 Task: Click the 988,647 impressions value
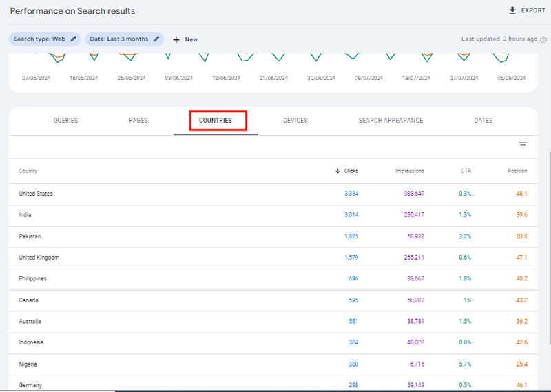pyautogui.click(x=414, y=194)
